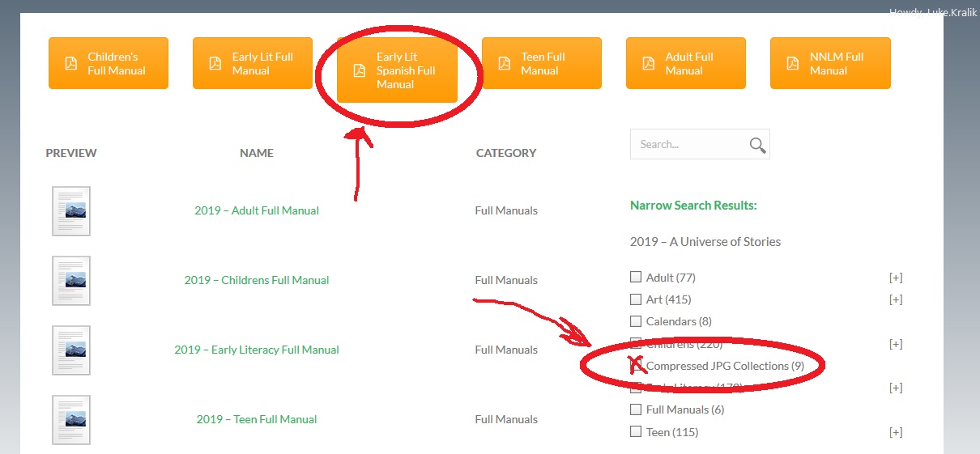The width and height of the screenshot is (980, 454).
Task: Click PDF icon on Teen Full Manual button
Action: pyautogui.click(x=504, y=64)
